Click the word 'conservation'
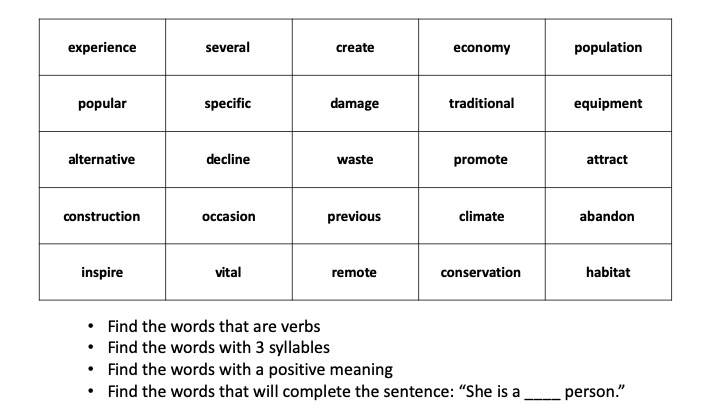This screenshot has width=720, height=405. (x=481, y=273)
